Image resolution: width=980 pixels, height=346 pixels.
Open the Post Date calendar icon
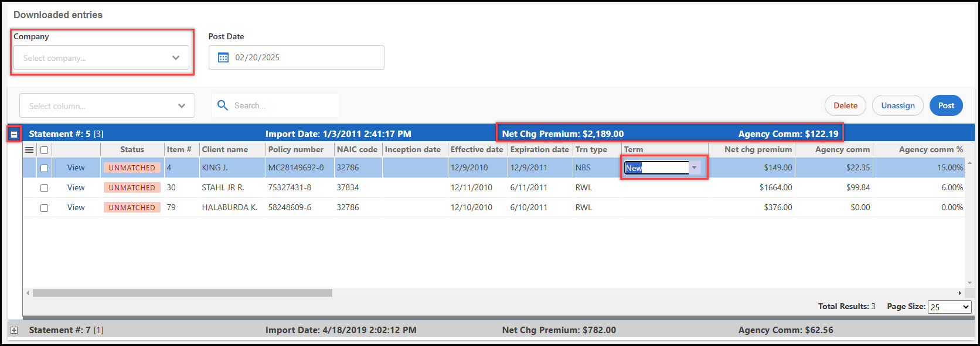click(x=223, y=57)
